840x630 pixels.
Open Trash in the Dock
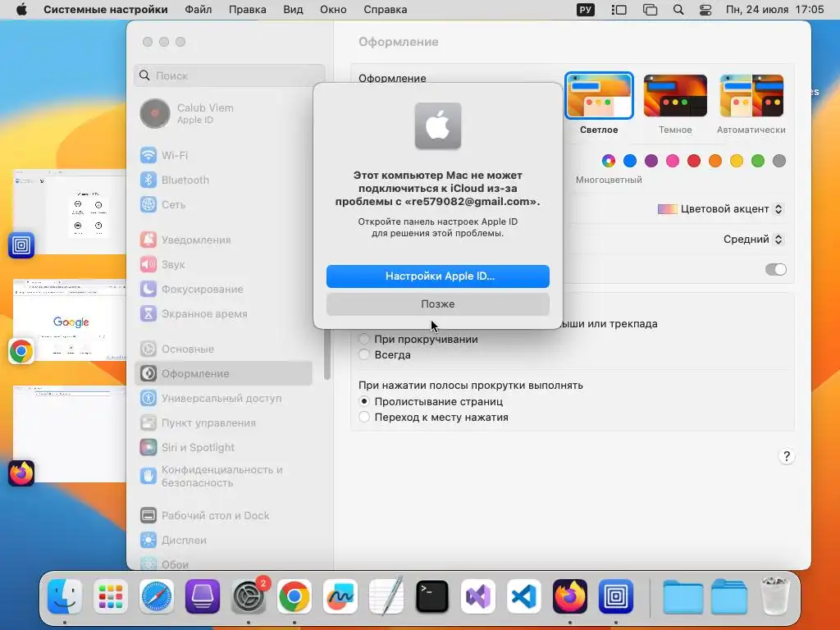774,596
